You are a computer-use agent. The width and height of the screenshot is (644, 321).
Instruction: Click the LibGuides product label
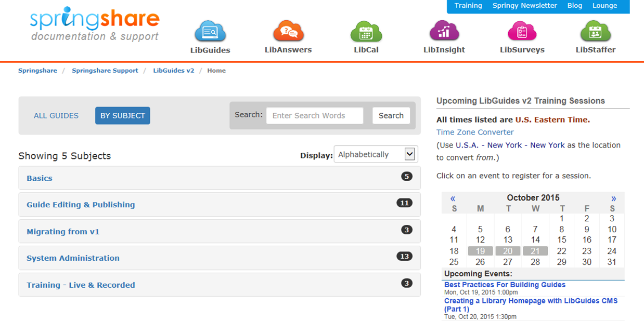(210, 50)
